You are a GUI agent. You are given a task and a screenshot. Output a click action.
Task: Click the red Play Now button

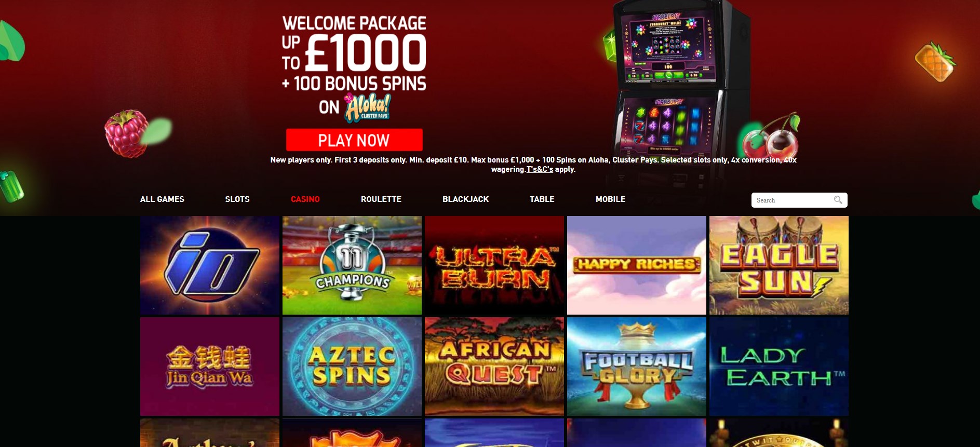(x=354, y=140)
